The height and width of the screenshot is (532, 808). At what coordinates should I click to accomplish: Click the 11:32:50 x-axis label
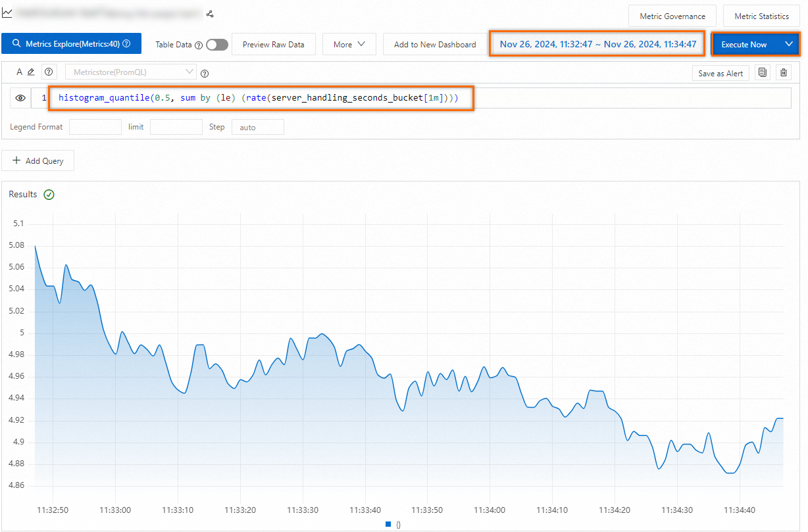coord(53,510)
